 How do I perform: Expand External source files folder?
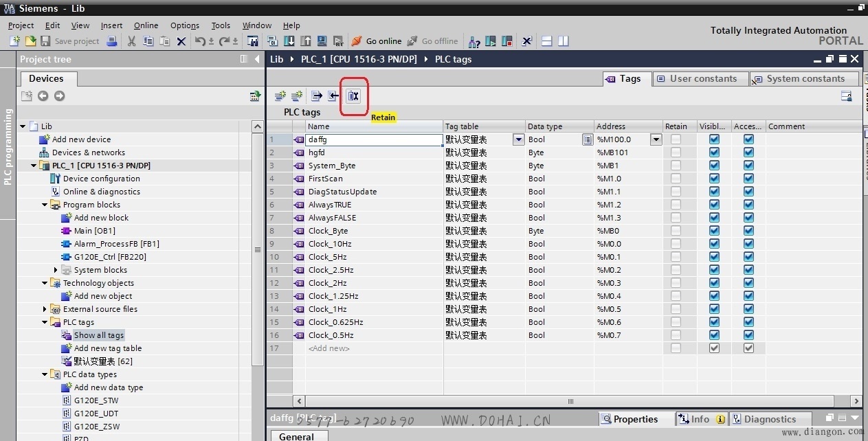[x=45, y=309]
